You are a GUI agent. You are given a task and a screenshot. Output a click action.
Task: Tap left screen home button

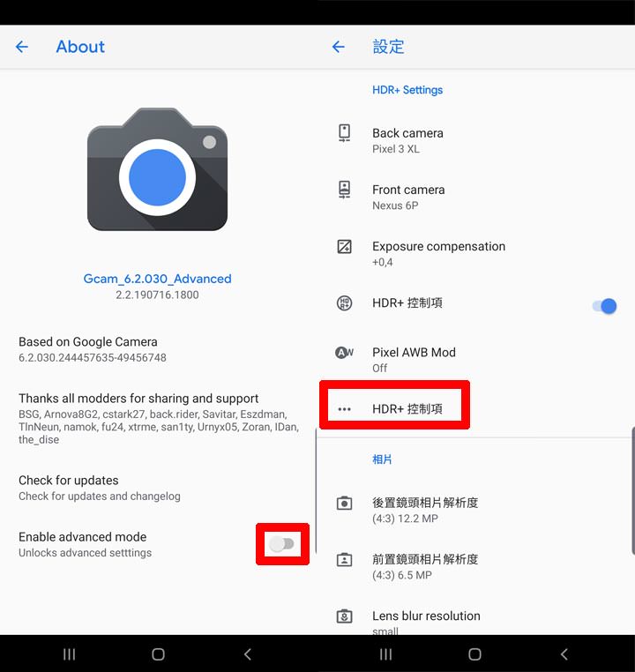click(158, 654)
